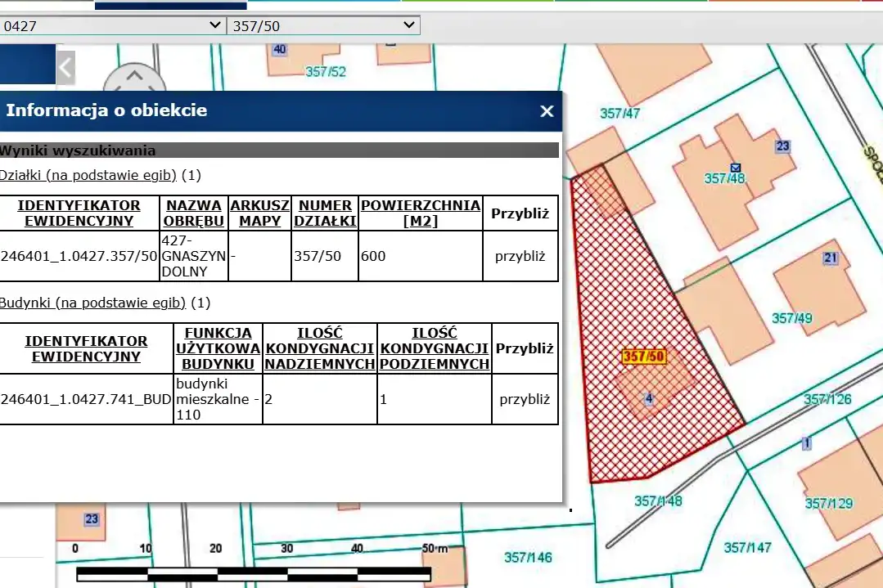Collapse the left side panel chevron
The image size is (883, 588).
point(65,67)
